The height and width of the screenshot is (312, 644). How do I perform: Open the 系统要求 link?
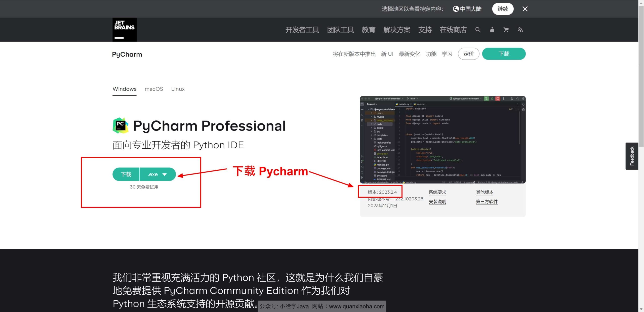pos(437,192)
